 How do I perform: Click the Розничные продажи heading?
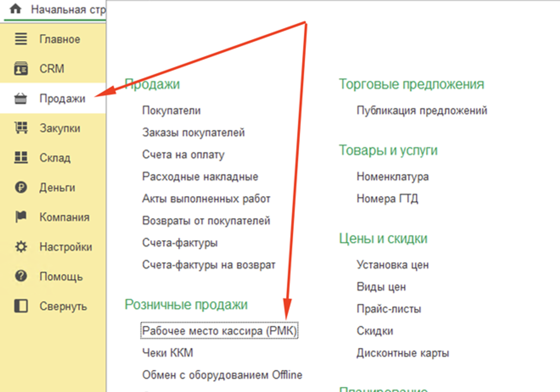pyautogui.click(x=186, y=305)
